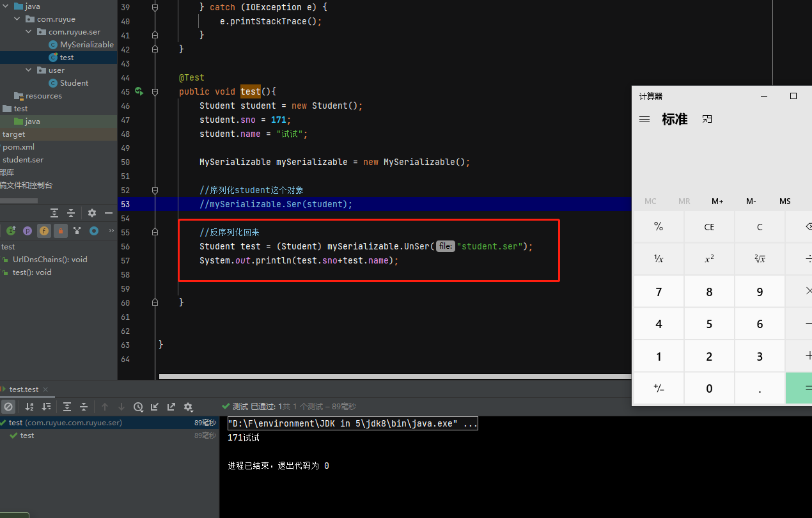Image resolution: width=812 pixels, height=518 pixels.
Task: Click calculator keep-on-top icon
Action: (707, 120)
